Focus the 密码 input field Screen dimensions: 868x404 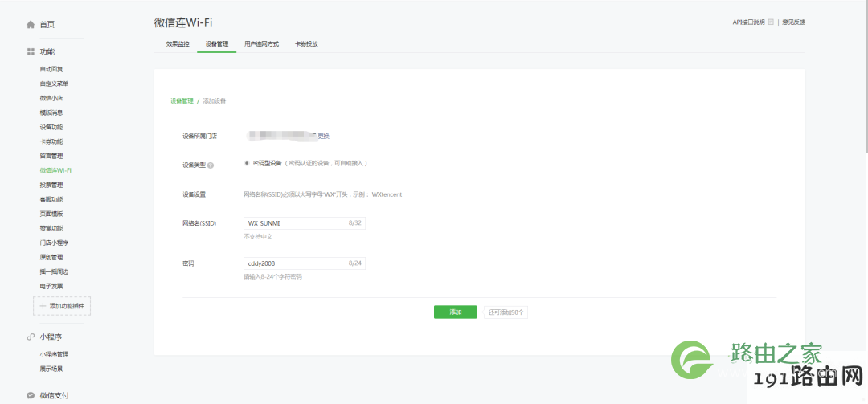[x=304, y=263]
